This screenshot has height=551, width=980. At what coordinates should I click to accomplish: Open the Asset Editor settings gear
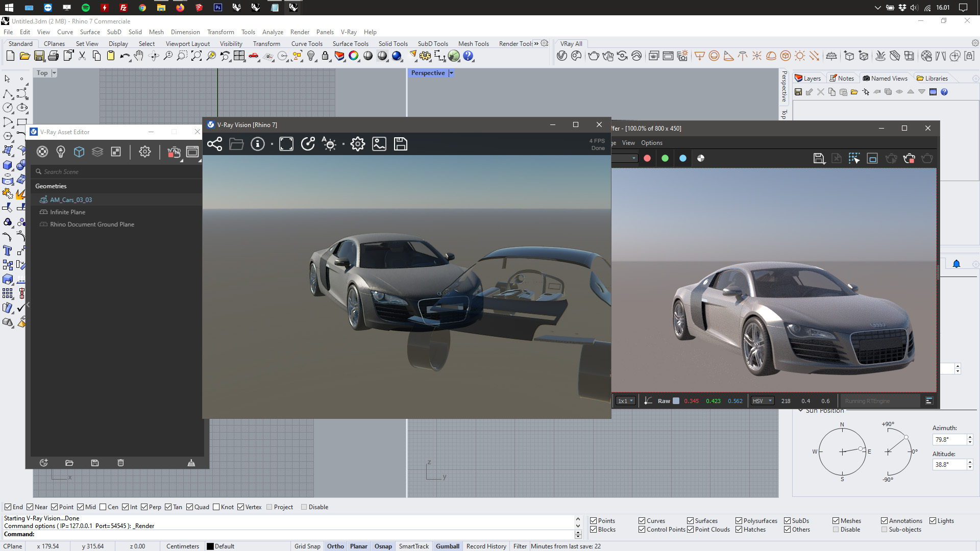[x=145, y=152]
